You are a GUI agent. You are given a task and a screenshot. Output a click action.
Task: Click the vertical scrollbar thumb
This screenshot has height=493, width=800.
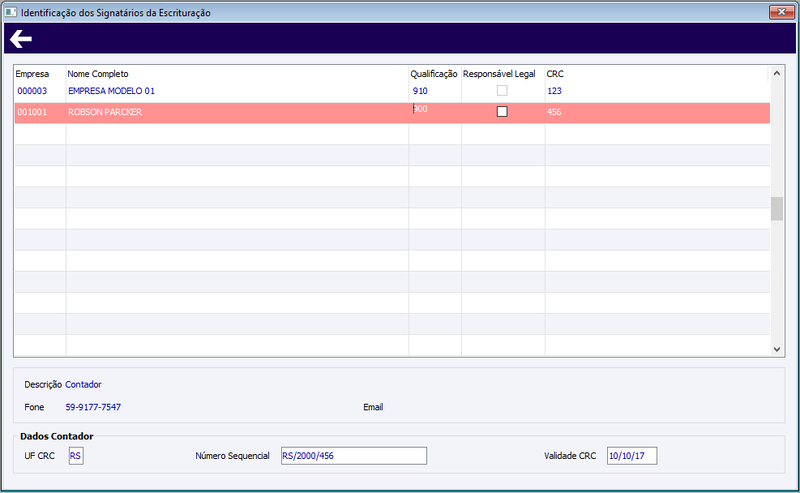coord(777,209)
